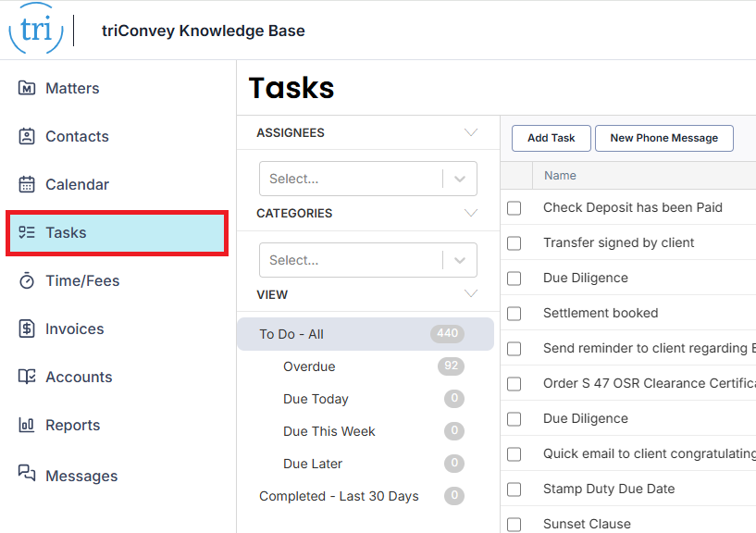Open Reports via bar chart icon
Viewport: 756px width, 533px height.
click(27, 426)
